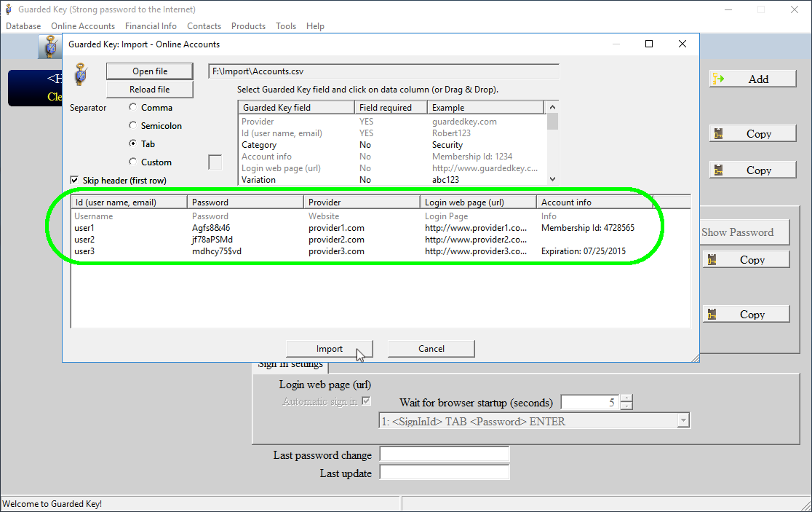812x512 pixels.
Task: Click the Sign in settings tab
Action: tap(290, 366)
